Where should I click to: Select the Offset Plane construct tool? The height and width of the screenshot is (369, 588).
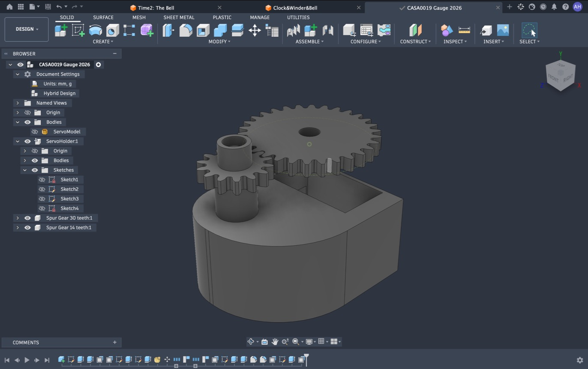coord(415,30)
